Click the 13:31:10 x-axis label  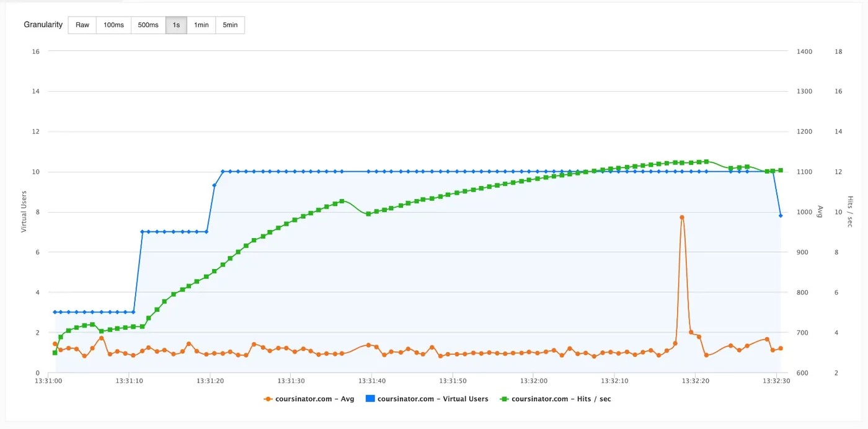coord(130,381)
